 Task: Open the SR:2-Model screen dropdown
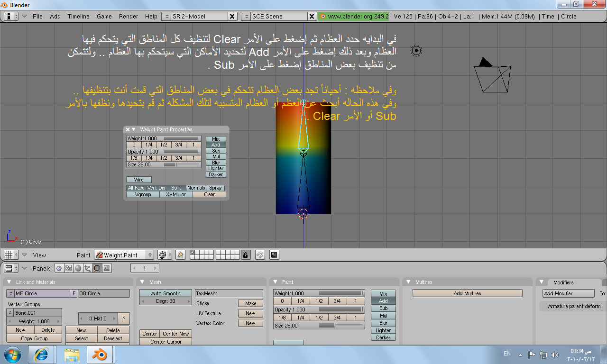click(x=166, y=16)
